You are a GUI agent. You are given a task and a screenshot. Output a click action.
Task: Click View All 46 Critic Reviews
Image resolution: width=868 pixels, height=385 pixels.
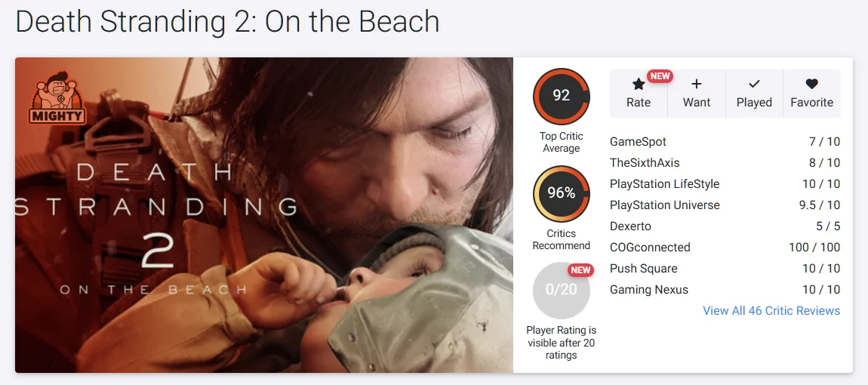coord(771,311)
